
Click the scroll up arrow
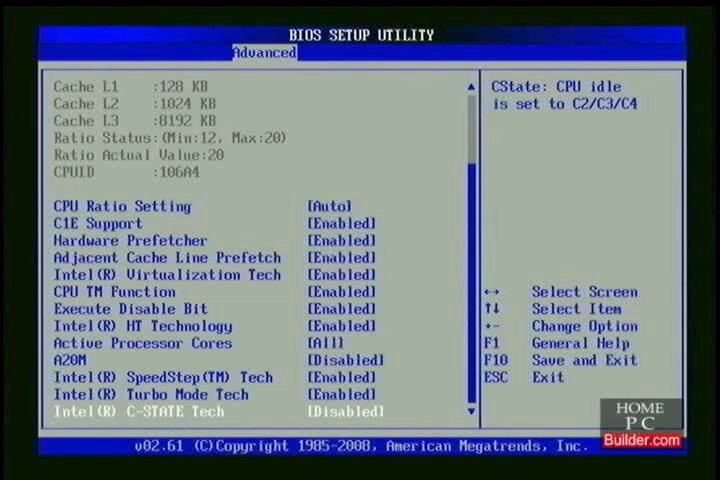click(x=471, y=86)
